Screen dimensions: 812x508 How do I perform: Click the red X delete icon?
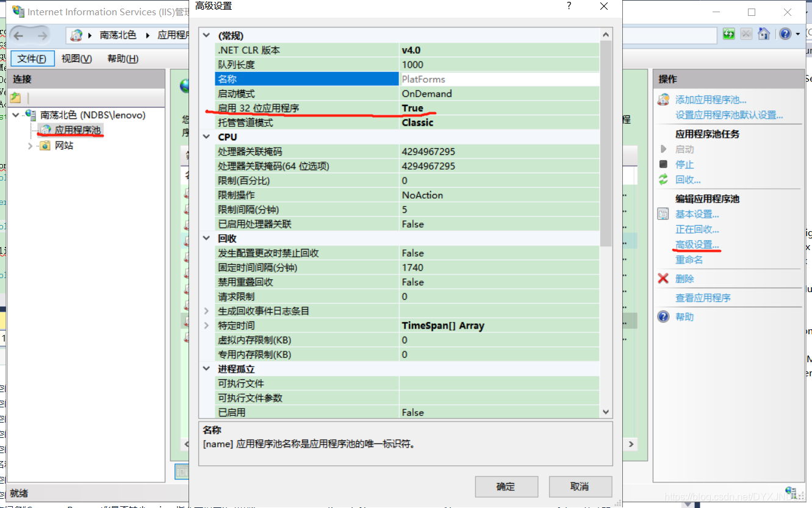point(663,279)
